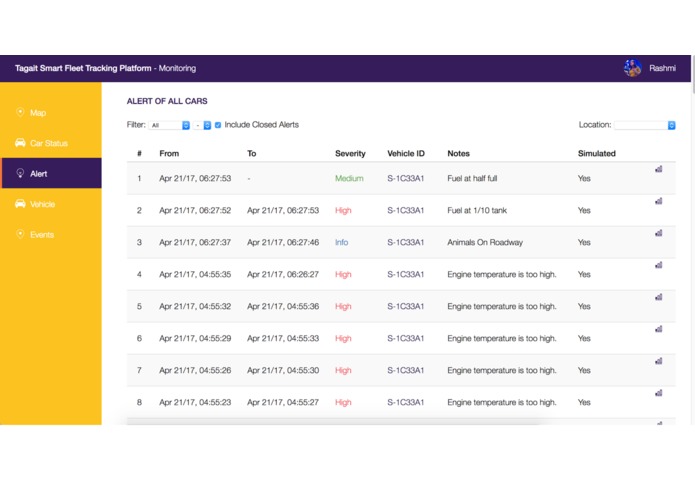Image resolution: width=695 pixels, height=494 pixels.
Task: Click 'Apr 21/17, 06:26:27' To cell
Action: [x=283, y=274]
